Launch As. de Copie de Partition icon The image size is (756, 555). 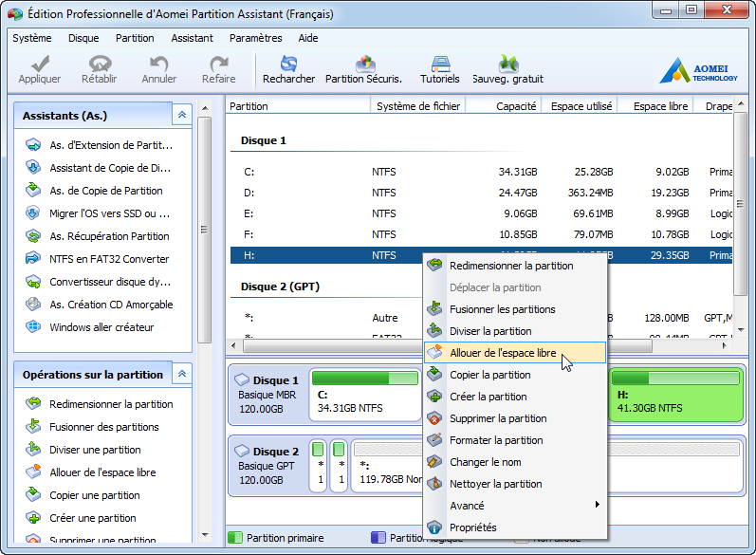(x=33, y=190)
